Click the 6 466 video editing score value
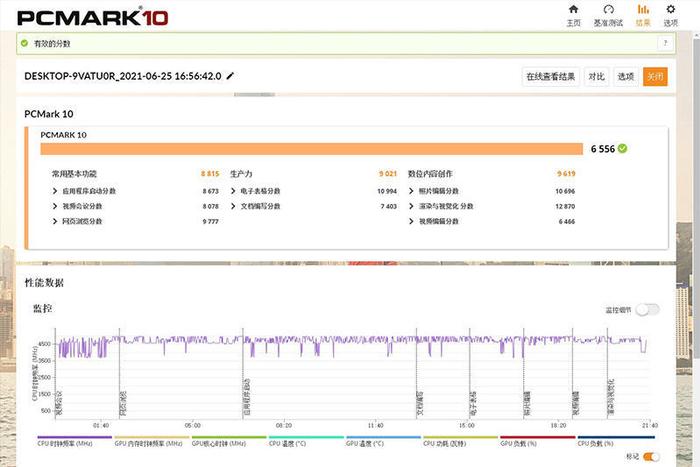Screen dimensions: 700x467 pos(567,221)
